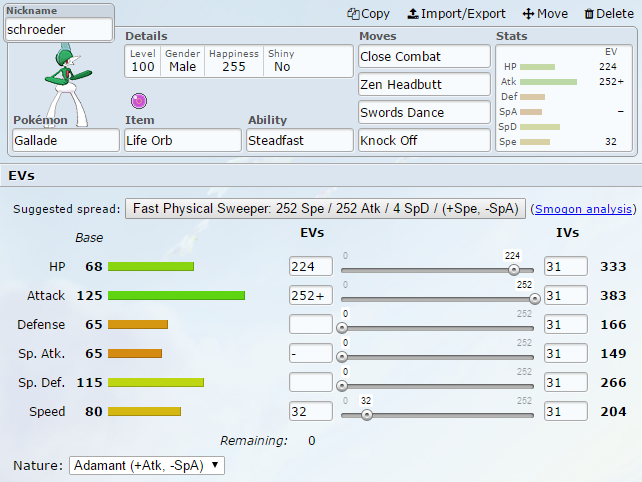
Task: Apply the suggested Fast Physical Sweeper spread
Action: 325,208
